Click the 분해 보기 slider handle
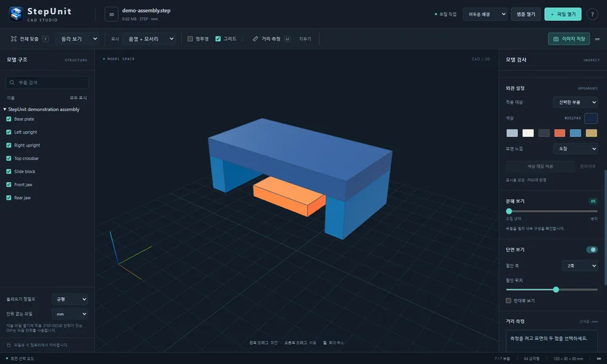Viewport: 607px width, 364px height. 509,211
